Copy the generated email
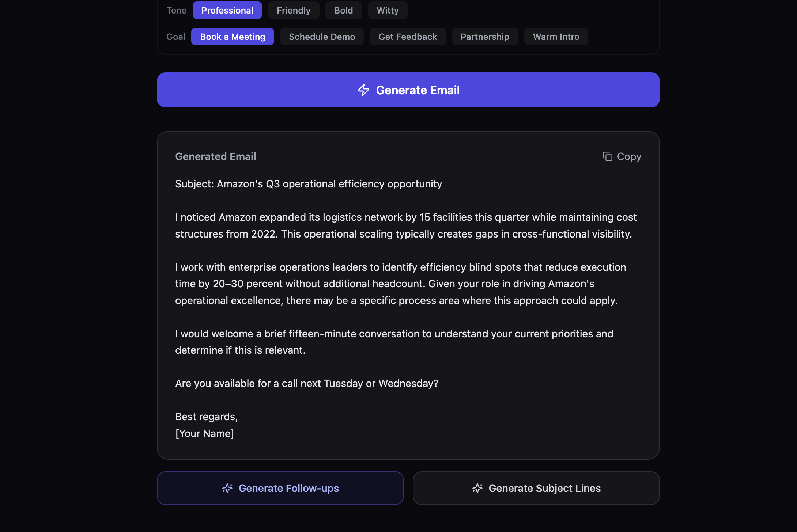Screen dimensions: 797x532 coord(622,156)
